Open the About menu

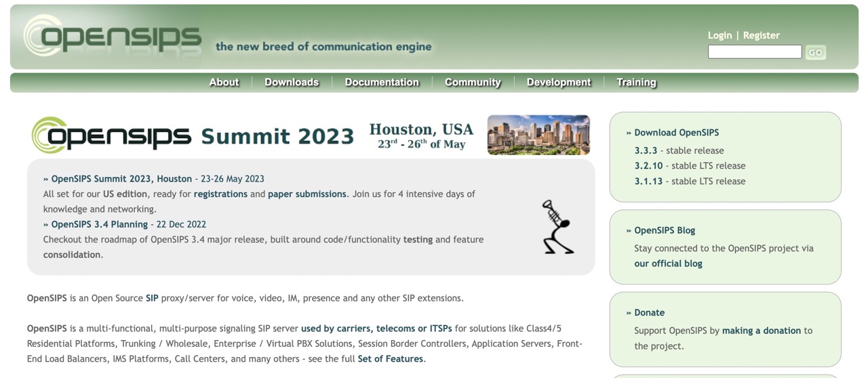224,82
